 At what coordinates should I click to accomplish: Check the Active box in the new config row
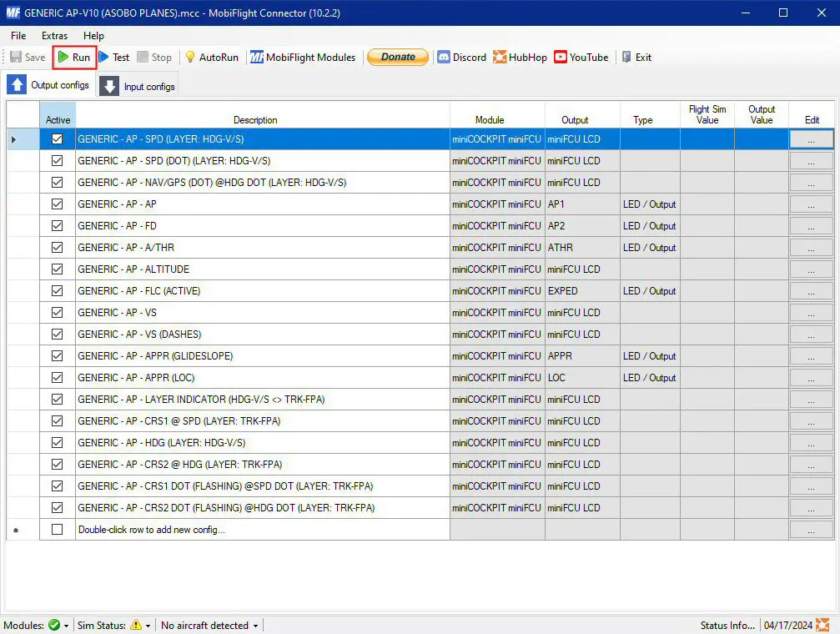click(58, 530)
